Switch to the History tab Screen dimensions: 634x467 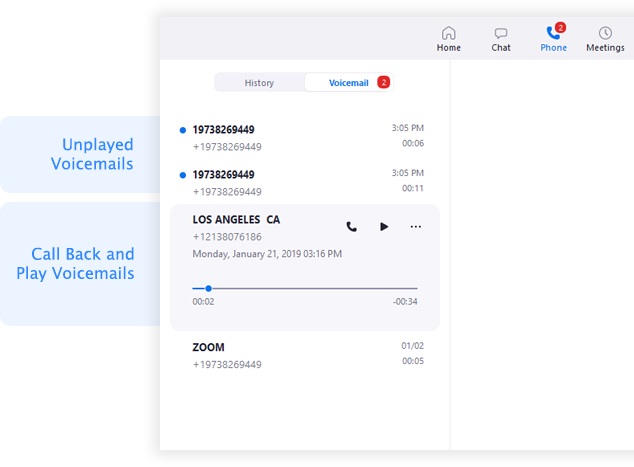(x=259, y=83)
